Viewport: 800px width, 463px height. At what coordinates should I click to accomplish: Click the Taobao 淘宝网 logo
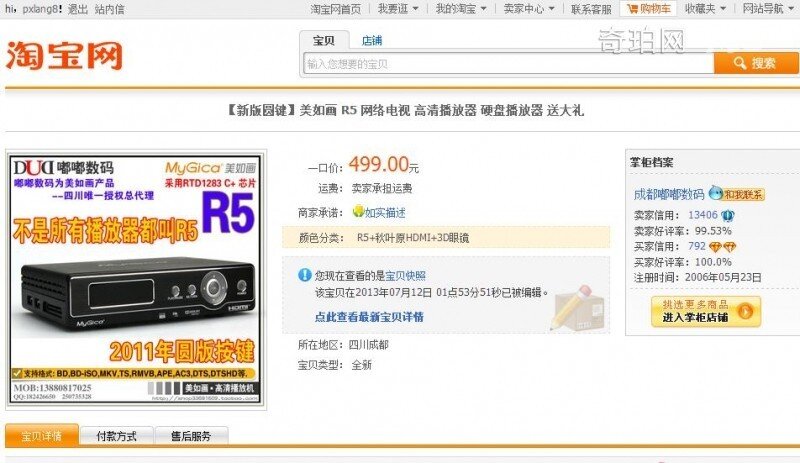(x=65, y=55)
